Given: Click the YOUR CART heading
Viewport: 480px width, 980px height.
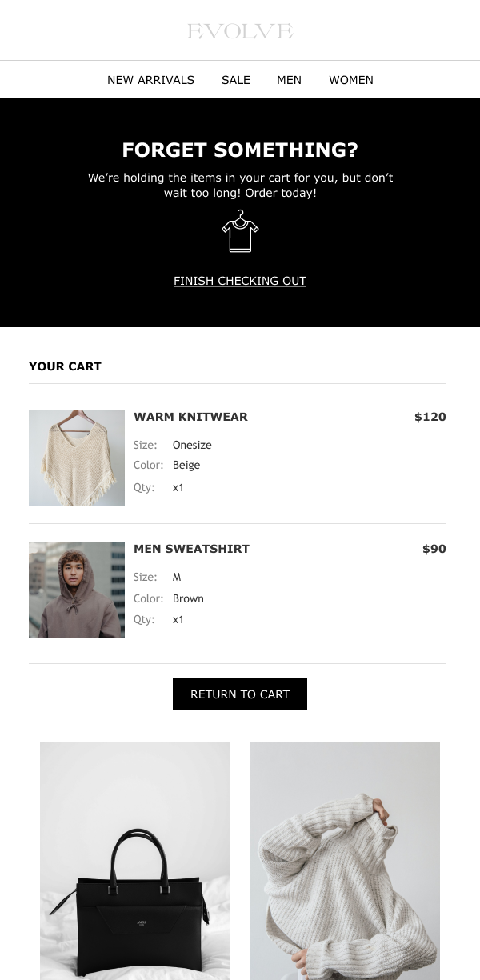Looking at the screenshot, I should (x=65, y=366).
